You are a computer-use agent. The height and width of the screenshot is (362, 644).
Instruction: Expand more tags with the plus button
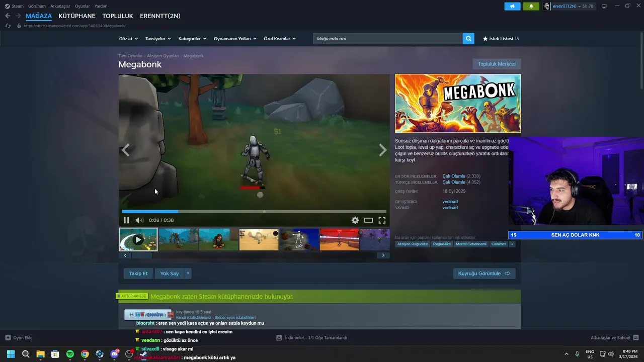pyautogui.click(x=512, y=244)
